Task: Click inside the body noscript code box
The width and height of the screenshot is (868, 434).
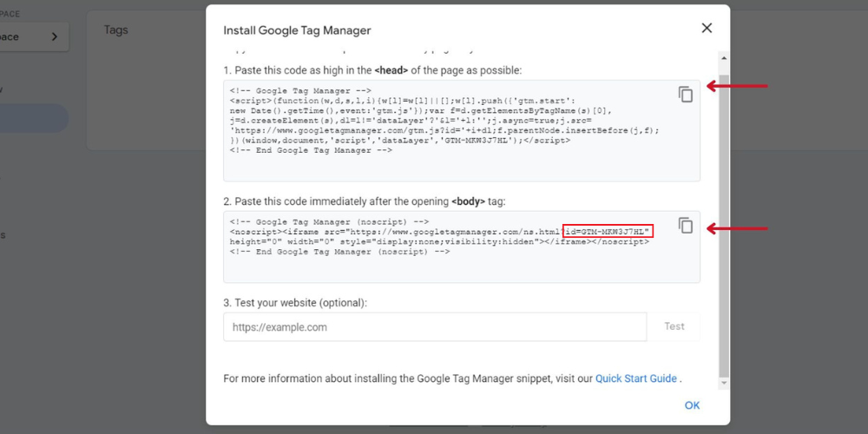Action: coord(462,247)
